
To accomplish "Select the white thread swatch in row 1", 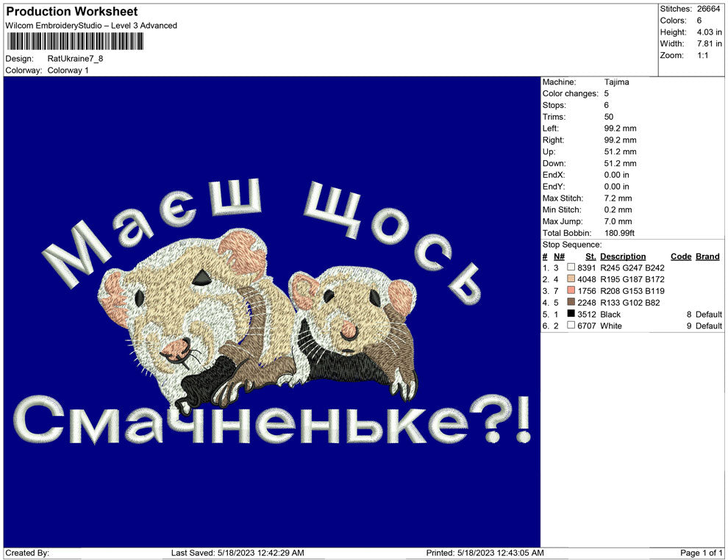I will (571, 268).
